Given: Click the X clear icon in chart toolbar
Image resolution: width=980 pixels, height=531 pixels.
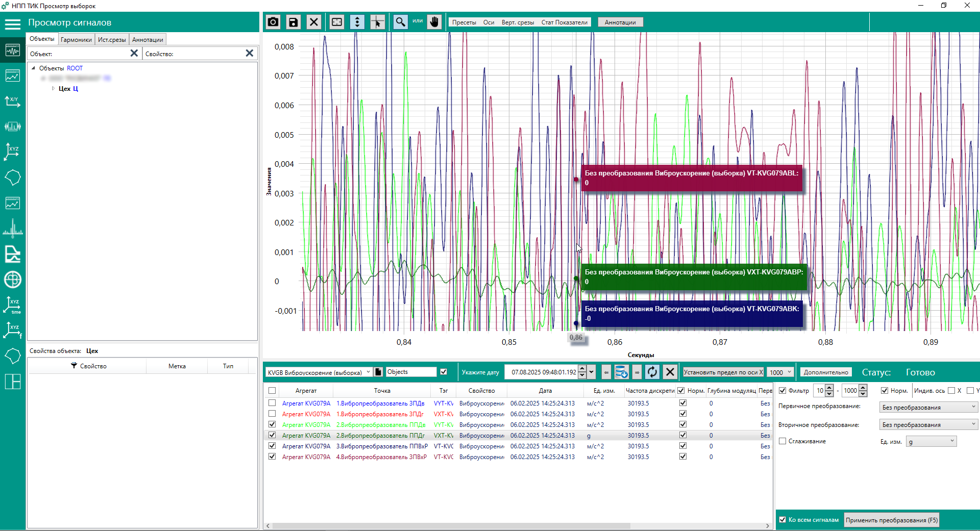Looking at the screenshot, I should 314,22.
